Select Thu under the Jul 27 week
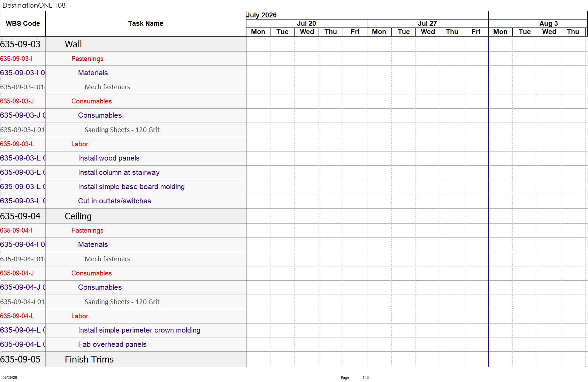The width and height of the screenshot is (588, 382). (x=452, y=32)
